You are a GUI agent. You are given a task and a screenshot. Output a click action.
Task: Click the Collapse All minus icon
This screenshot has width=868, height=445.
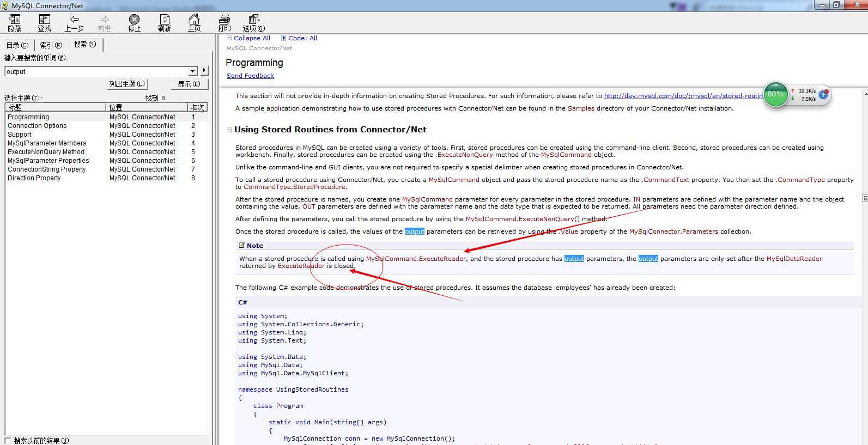click(229, 38)
